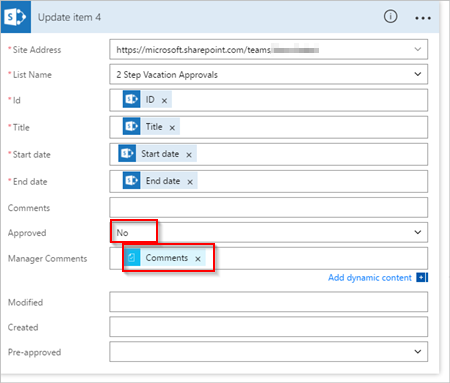Image resolution: width=450 pixels, height=383 pixels.
Task: Remove the End date token
Action: [190, 182]
